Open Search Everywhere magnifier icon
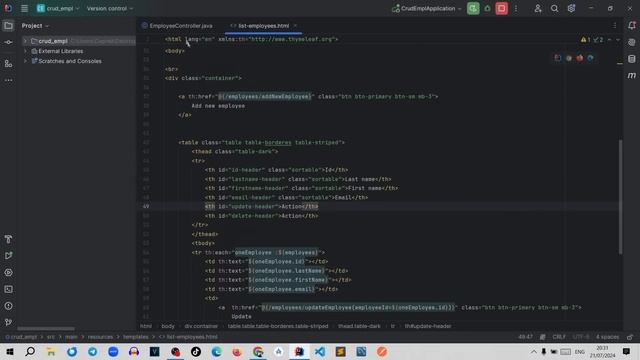Screen dimensions: 640x360 554,8
